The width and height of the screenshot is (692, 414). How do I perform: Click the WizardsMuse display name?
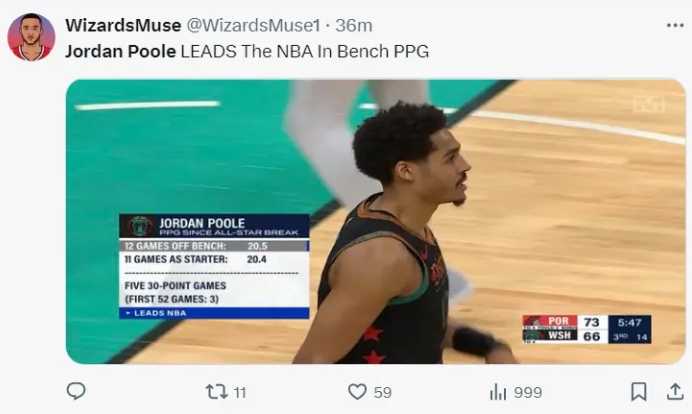[123, 25]
